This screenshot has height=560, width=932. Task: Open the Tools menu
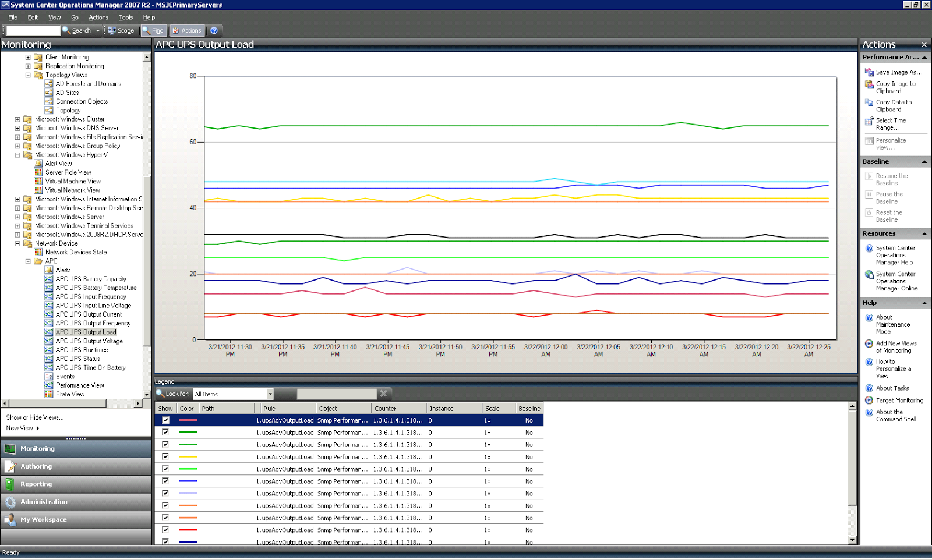pos(125,17)
